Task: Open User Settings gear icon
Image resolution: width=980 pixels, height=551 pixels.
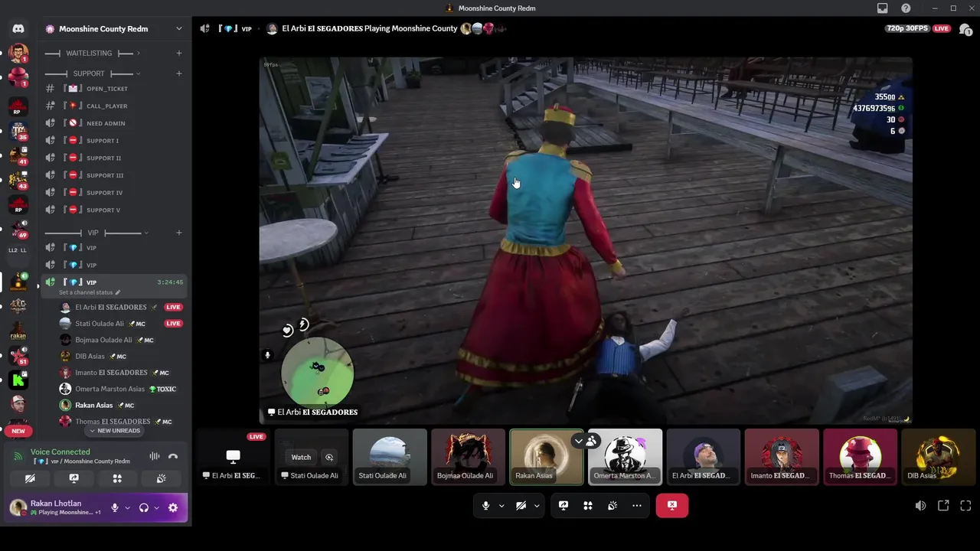Action: tap(173, 507)
